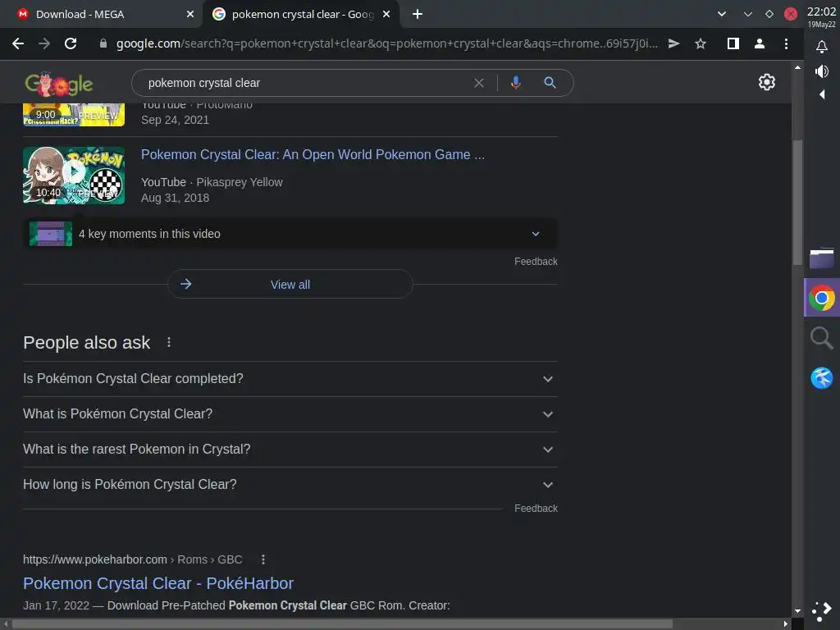Bookmark this page with star icon
840x630 pixels.
701,44
